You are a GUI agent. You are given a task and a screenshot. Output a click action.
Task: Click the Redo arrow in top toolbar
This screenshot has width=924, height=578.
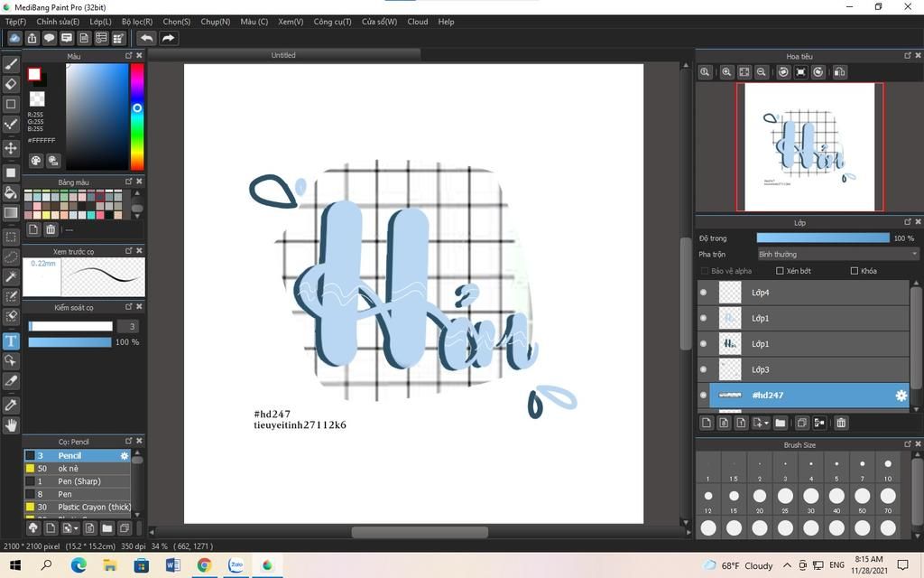(x=168, y=38)
